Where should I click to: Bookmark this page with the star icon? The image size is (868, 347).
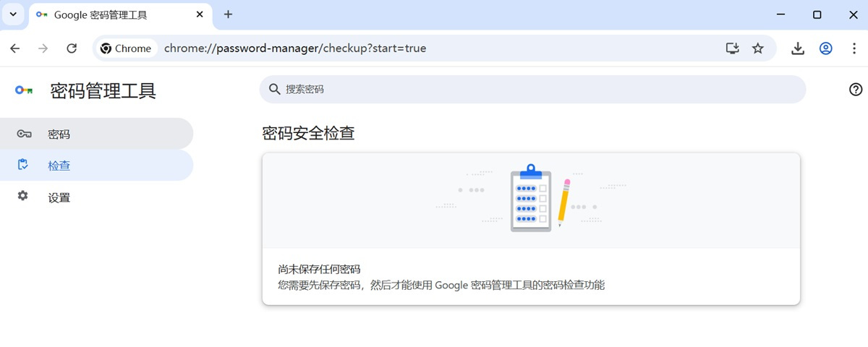[757, 48]
